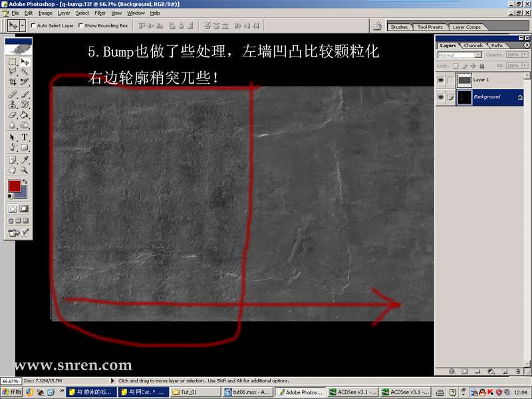The height and width of the screenshot is (399, 532).
Task: Enable Auto Select Layer checkbox
Action: 33,25
